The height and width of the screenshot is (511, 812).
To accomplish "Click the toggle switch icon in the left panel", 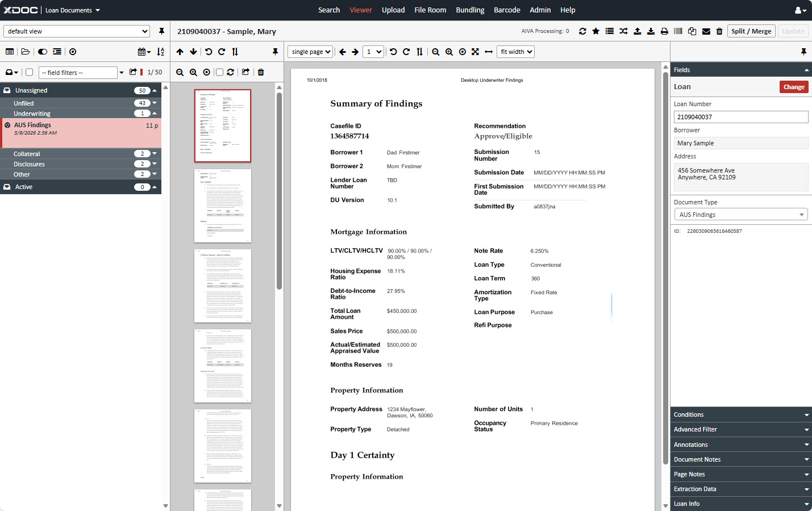I will 43,52.
